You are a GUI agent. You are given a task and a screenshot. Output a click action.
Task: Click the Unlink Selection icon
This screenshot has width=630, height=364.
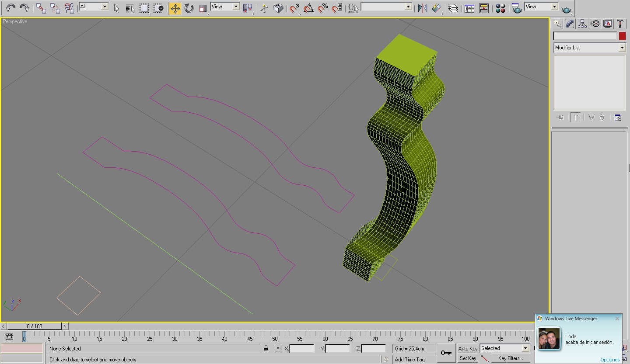point(55,8)
